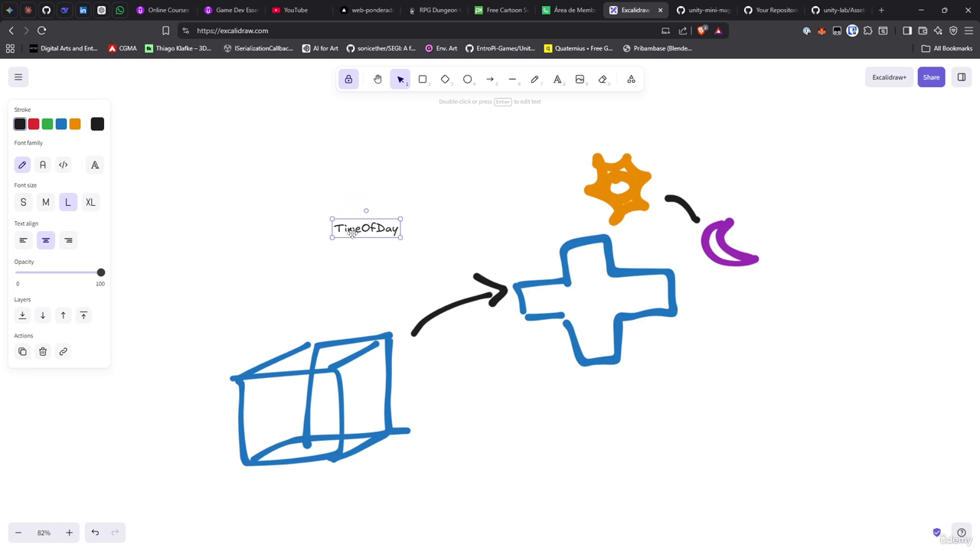Pick the red stroke color

pos(34,124)
